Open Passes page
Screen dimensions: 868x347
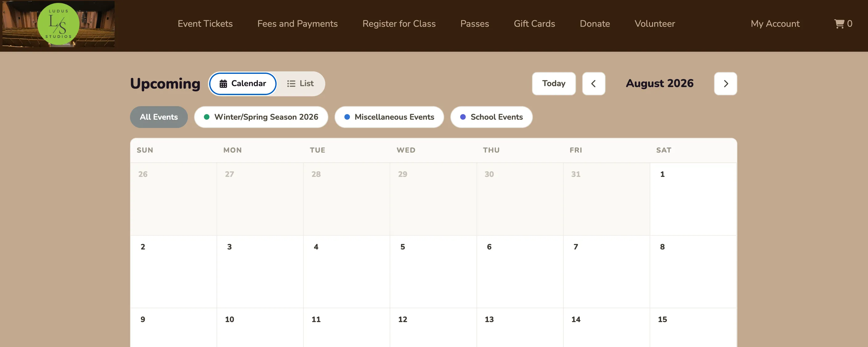(x=475, y=24)
